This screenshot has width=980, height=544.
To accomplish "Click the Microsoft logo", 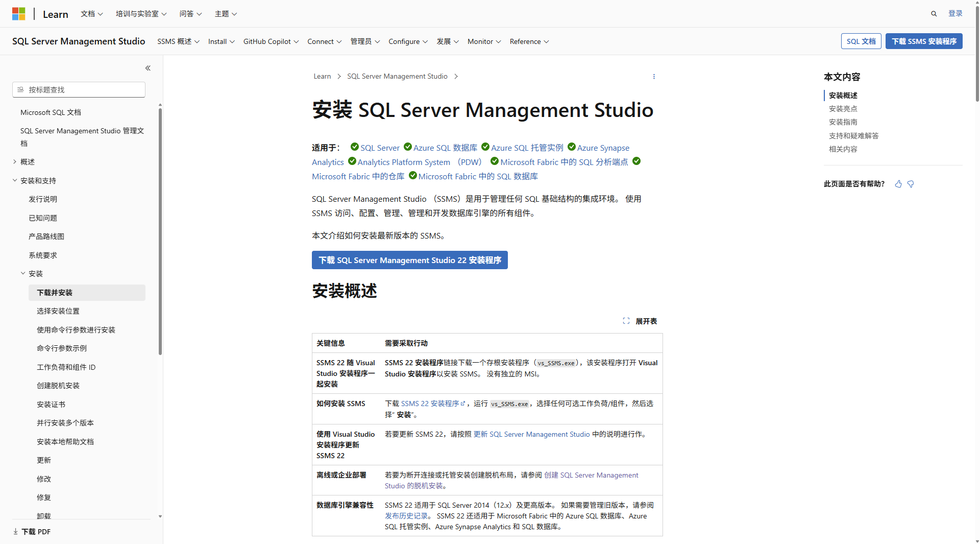I will click(19, 14).
